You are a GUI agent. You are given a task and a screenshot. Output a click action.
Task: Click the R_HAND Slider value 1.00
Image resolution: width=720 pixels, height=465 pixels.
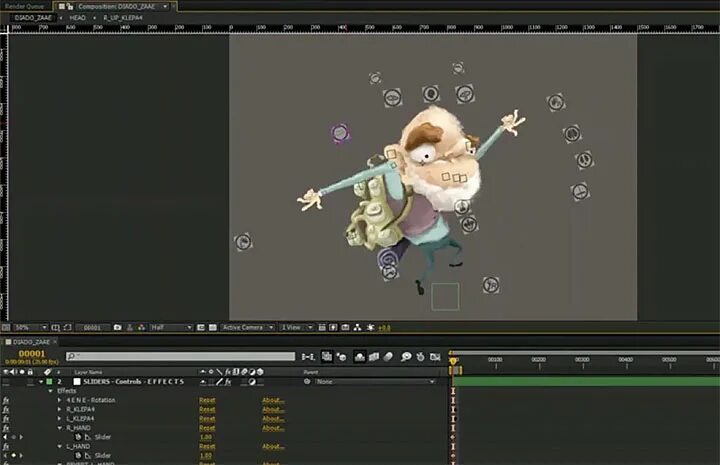206,437
